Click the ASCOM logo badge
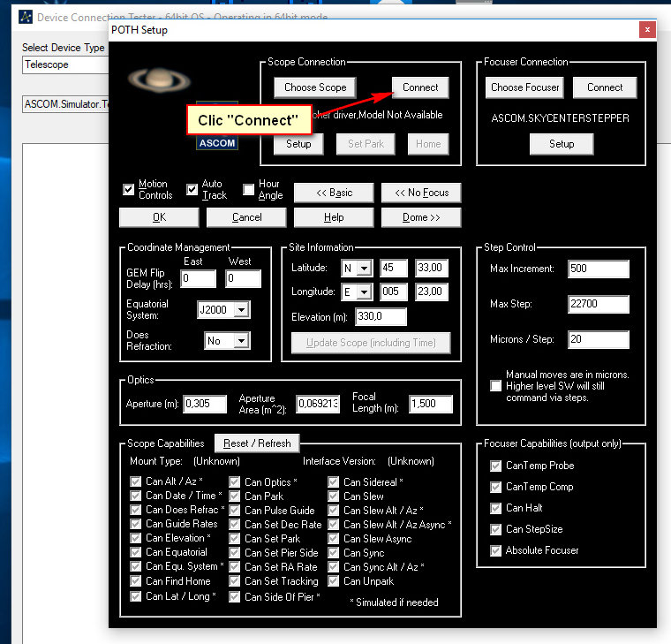Image resolution: width=671 pixels, height=644 pixels. 217,142
